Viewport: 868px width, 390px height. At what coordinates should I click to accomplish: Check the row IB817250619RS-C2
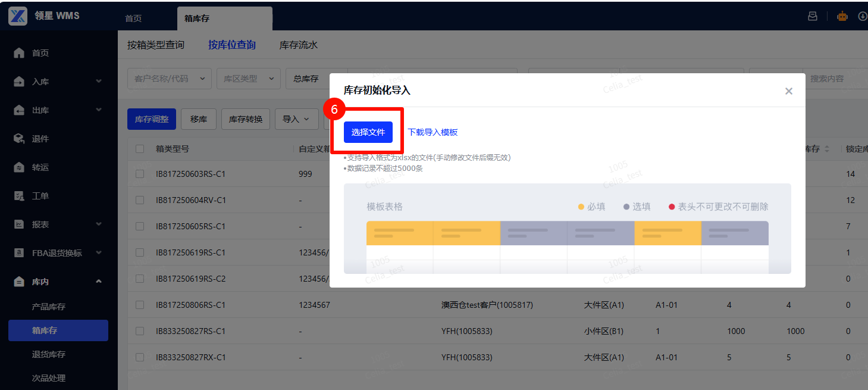140,279
